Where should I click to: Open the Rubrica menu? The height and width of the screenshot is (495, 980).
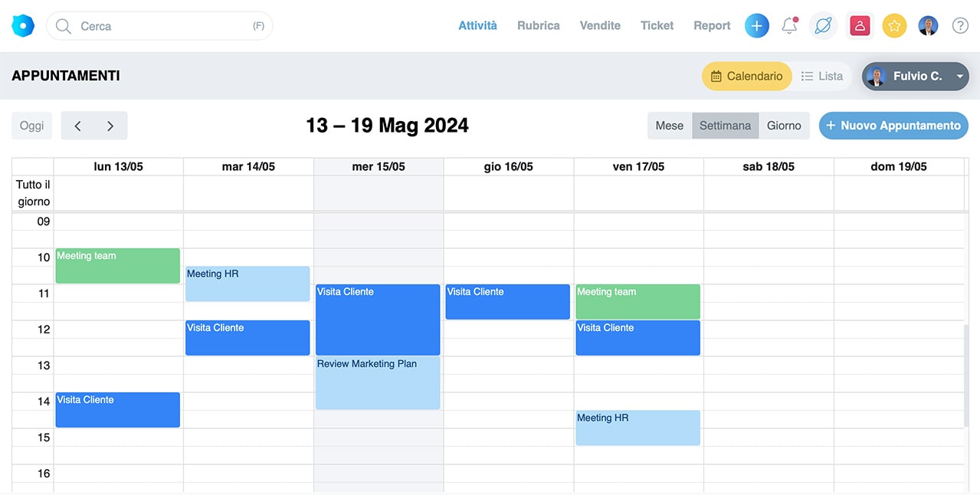tap(538, 25)
